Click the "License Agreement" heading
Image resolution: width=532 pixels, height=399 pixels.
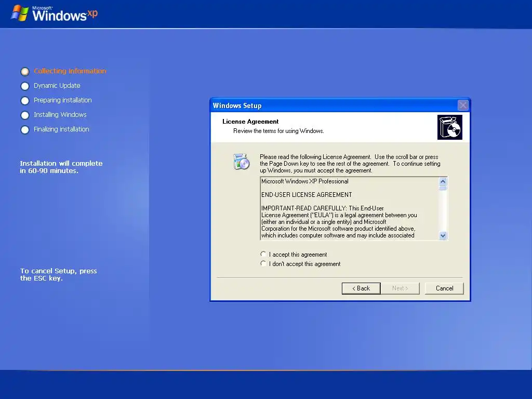coord(250,122)
